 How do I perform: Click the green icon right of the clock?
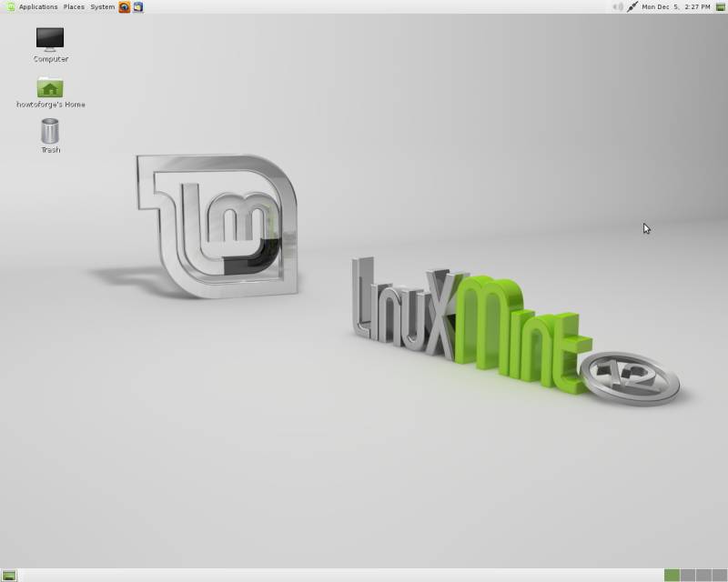click(x=720, y=7)
